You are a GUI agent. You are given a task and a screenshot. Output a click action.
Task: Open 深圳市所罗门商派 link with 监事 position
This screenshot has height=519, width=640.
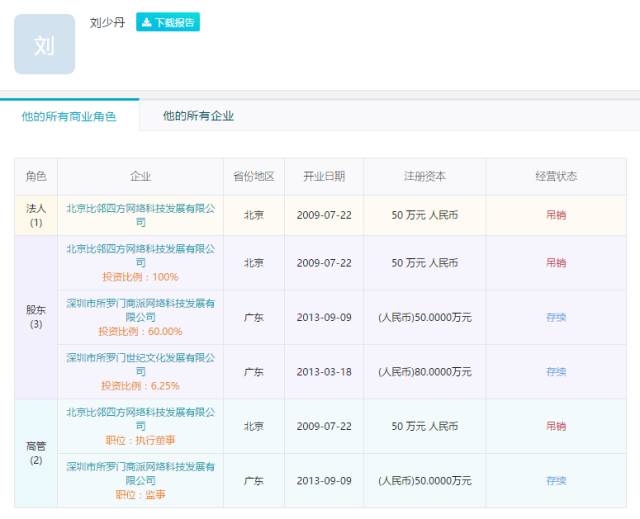pyautogui.click(x=140, y=473)
